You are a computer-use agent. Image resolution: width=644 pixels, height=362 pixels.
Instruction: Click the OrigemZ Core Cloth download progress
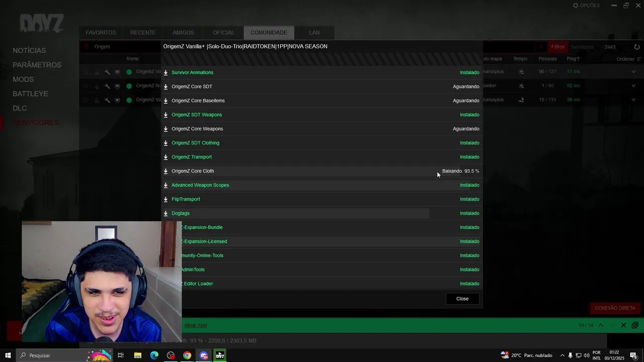[x=460, y=171]
